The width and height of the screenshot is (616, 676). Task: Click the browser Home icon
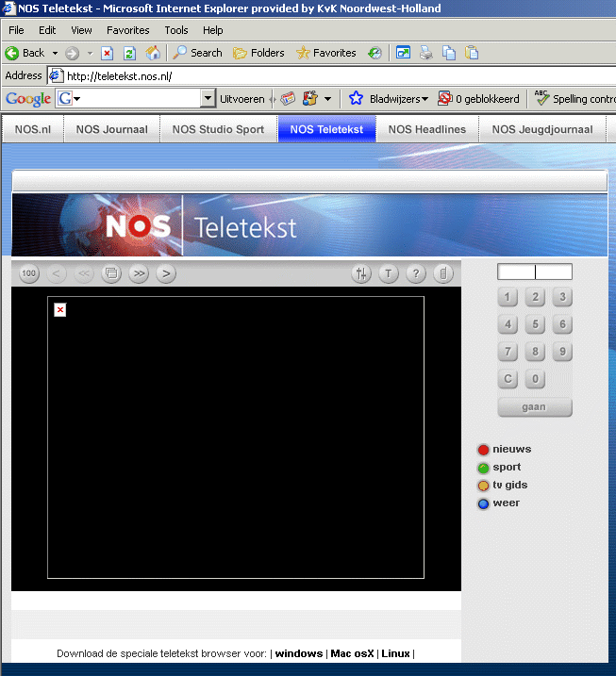[x=153, y=53]
